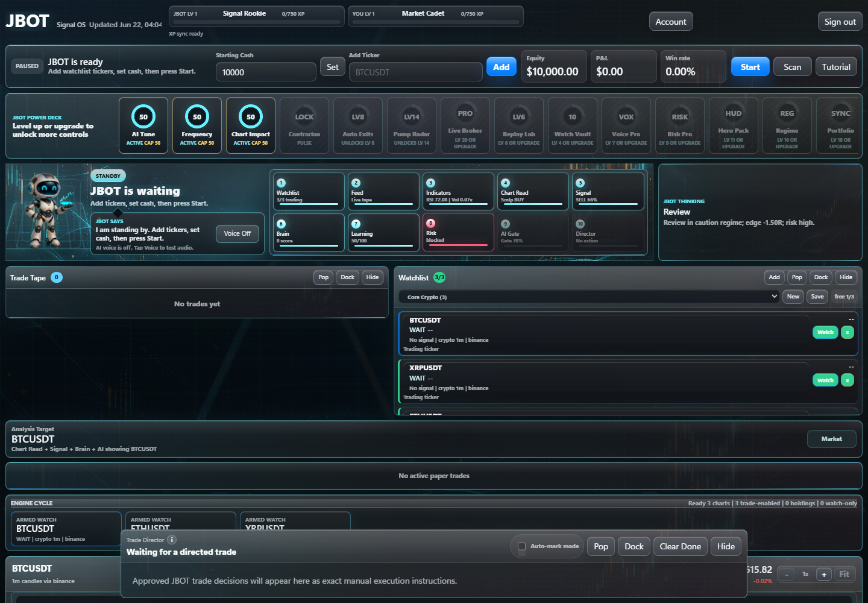The width and height of the screenshot is (868, 603).
Task: Open the Tutorial
Action: click(x=836, y=67)
